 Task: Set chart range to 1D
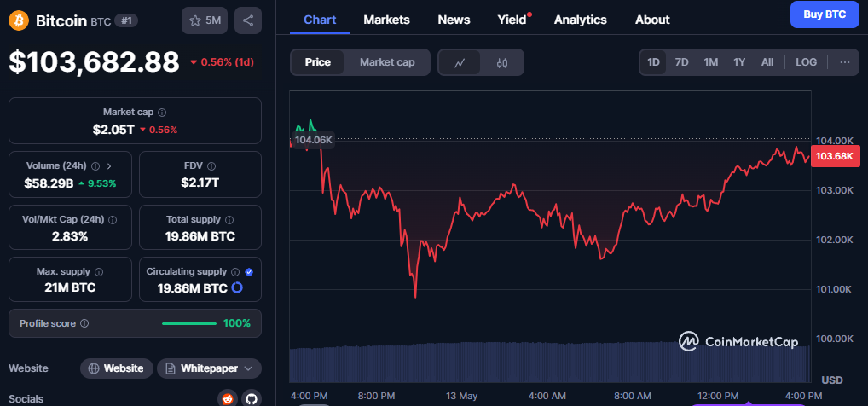(654, 62)
